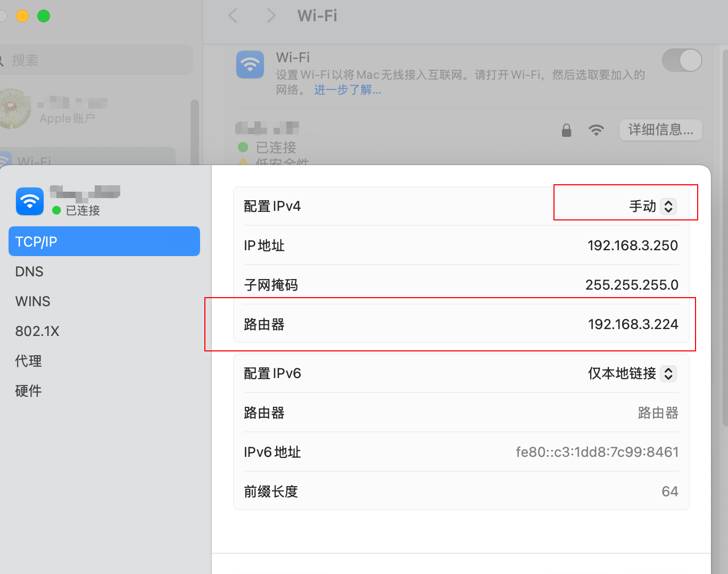Screen dimensions: 728x574
Task: Select the WINS tab
Action: point(32,301)
